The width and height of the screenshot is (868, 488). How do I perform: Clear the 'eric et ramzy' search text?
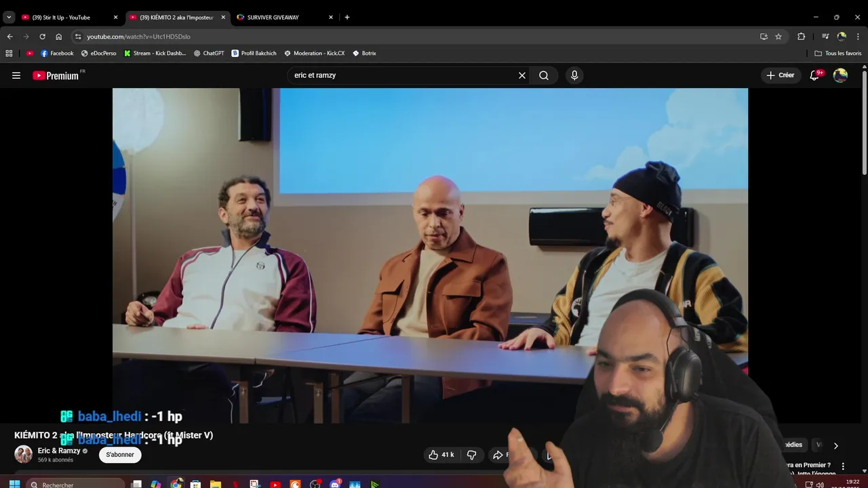[522, 75]
